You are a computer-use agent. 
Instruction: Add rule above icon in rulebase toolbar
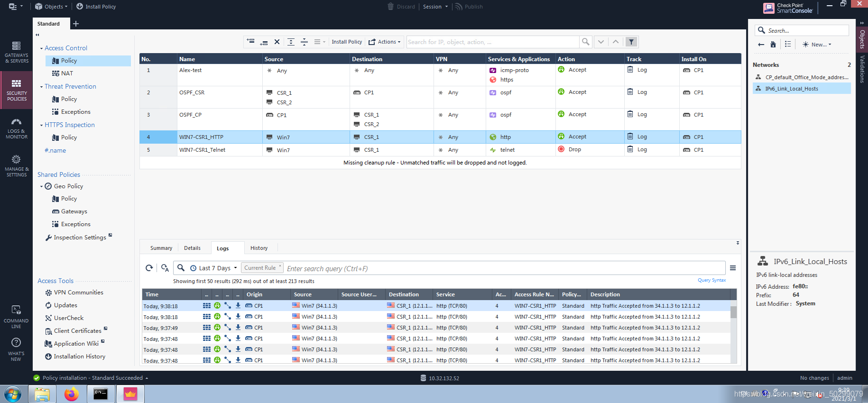(x=250, y=42)
